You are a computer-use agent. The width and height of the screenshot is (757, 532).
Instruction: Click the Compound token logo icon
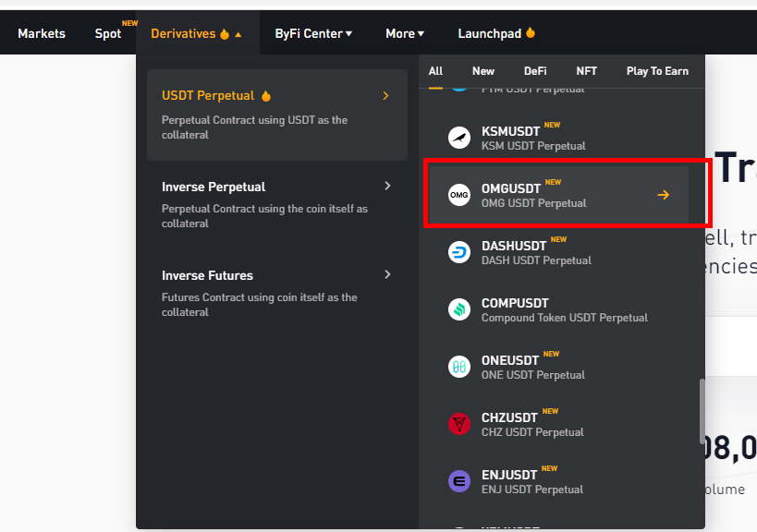point(459,309)
